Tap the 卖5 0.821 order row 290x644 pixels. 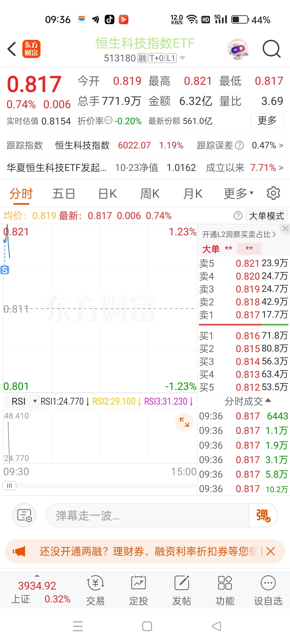[244, 263]
